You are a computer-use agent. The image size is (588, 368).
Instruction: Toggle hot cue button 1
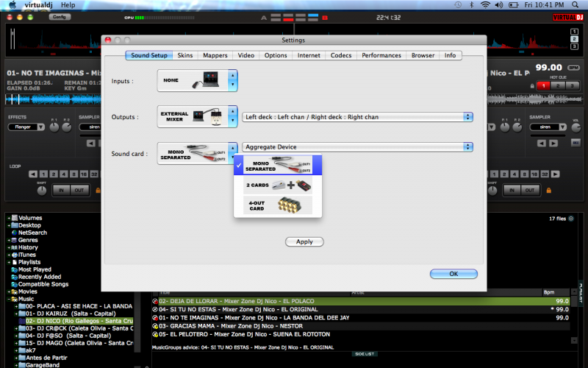pos(543,86)
